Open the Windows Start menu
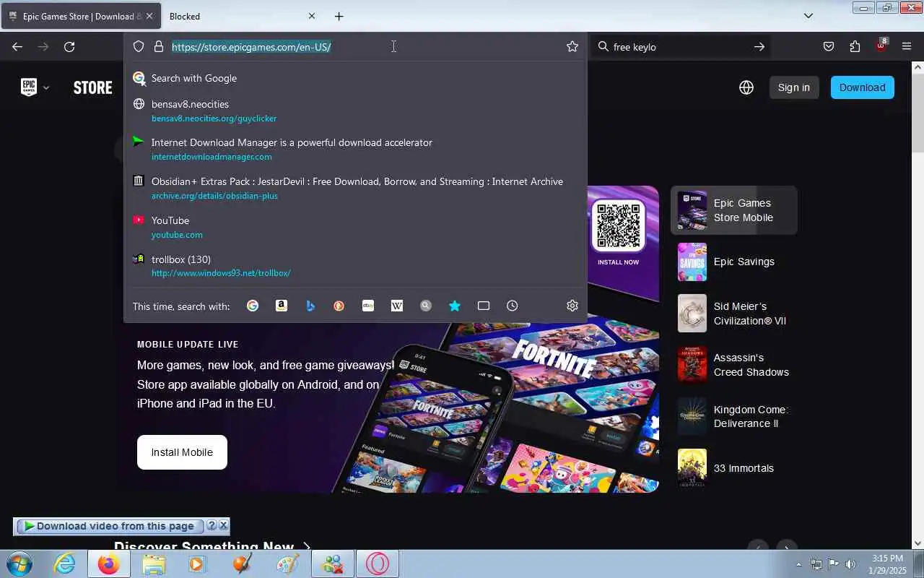 [x=19, y=564]
